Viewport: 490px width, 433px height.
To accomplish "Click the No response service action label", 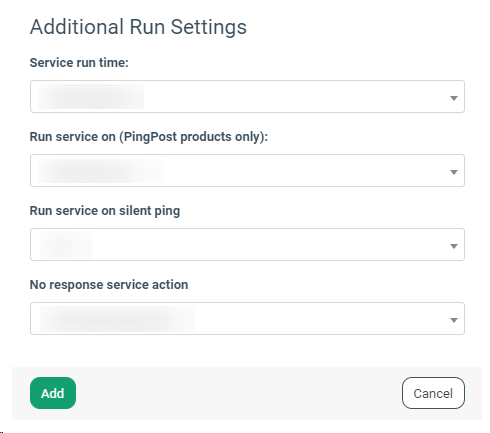I will click(x=109, y=285).
